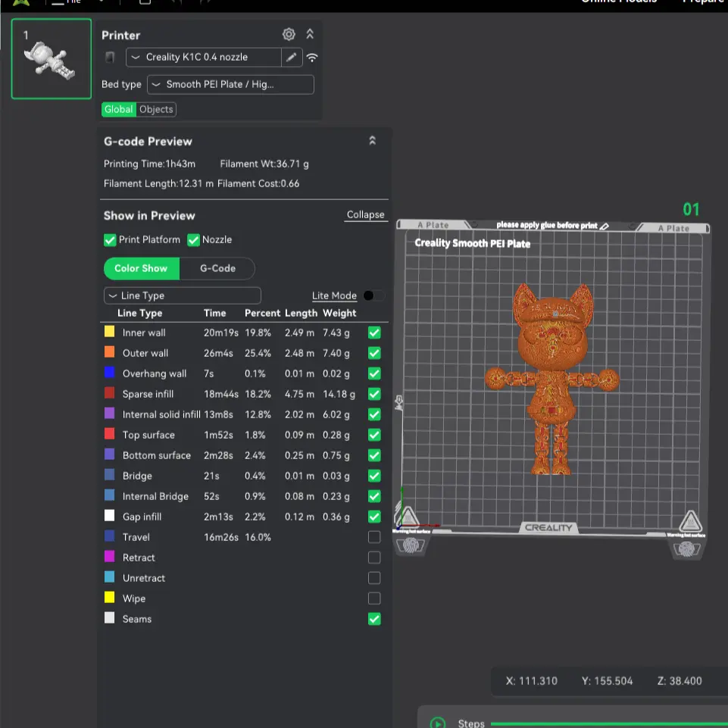Uncheck Gap infill visibility checkbox

point(374,517)
